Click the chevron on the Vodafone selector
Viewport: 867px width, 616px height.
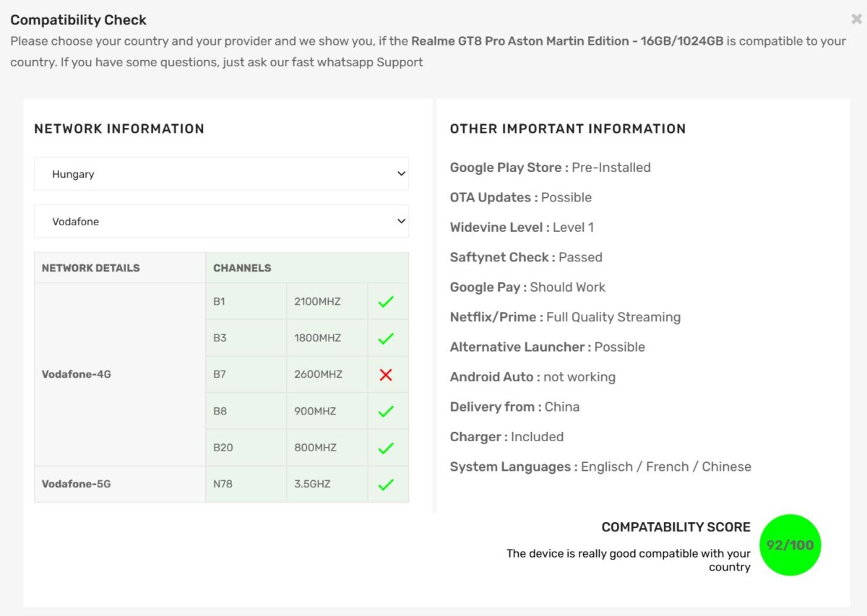pos(400,221)
